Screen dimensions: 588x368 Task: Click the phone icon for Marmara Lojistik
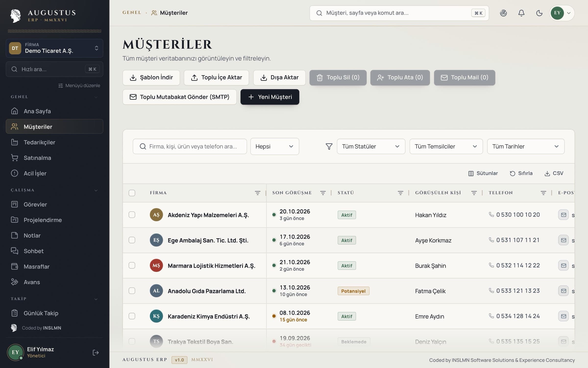point(491,265)
